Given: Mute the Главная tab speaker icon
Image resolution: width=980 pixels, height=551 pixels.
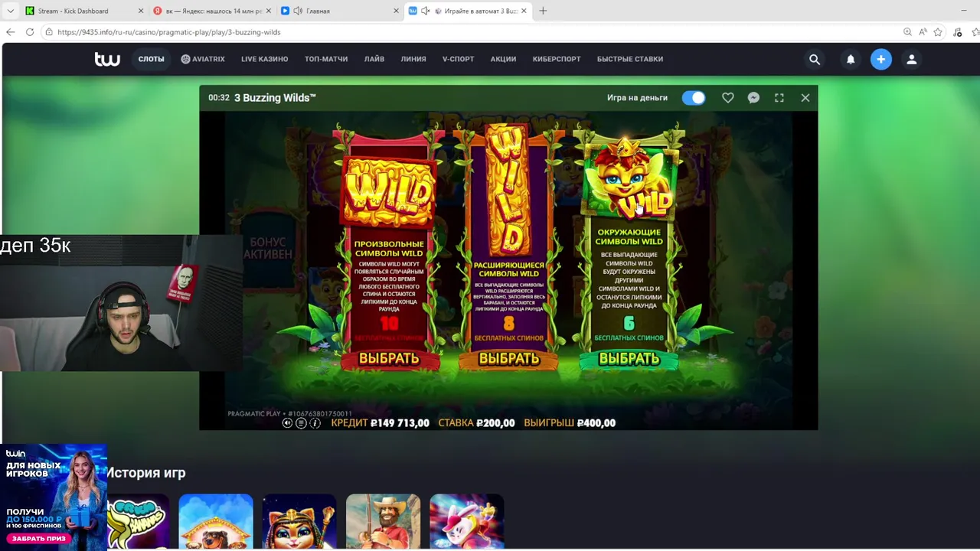Looking at the screenshot, I should [x=298, y=11].
